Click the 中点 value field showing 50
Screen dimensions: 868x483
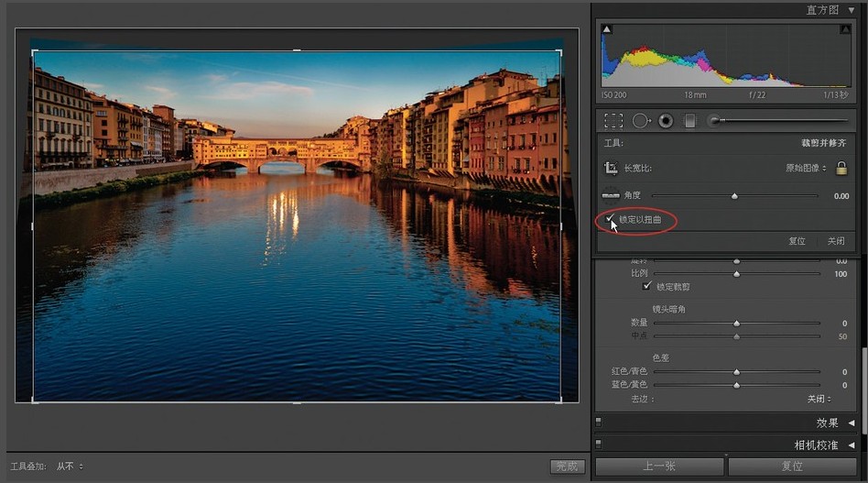[x=842, y=336]
